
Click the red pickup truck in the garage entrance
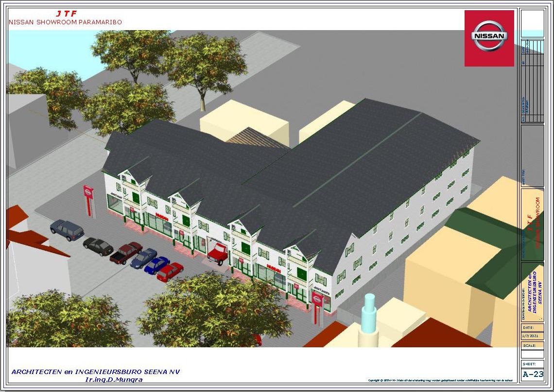(218, 253)
